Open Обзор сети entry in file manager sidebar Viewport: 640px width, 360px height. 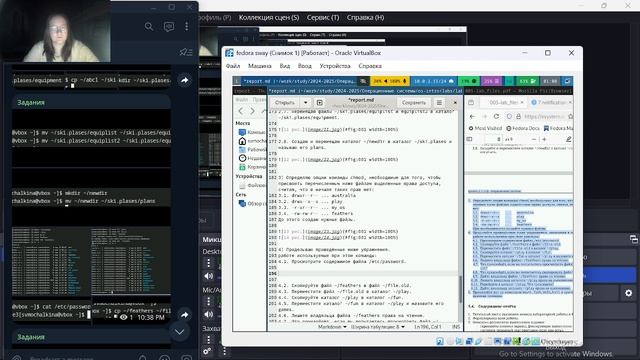(x=251, y=204)
